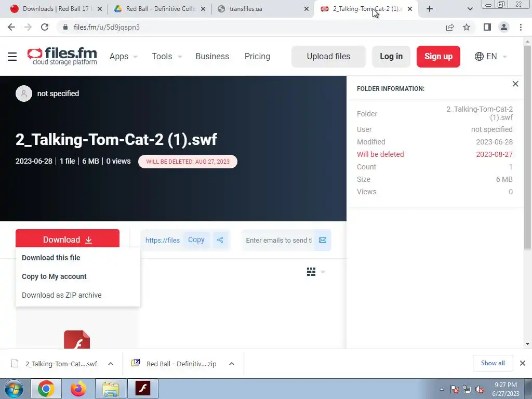Expand options for Talking-Tom-Cat swf download
Image resolution: width=532 pixels, height=399 pixels.
pyautogui.click(x=111, y=364)
